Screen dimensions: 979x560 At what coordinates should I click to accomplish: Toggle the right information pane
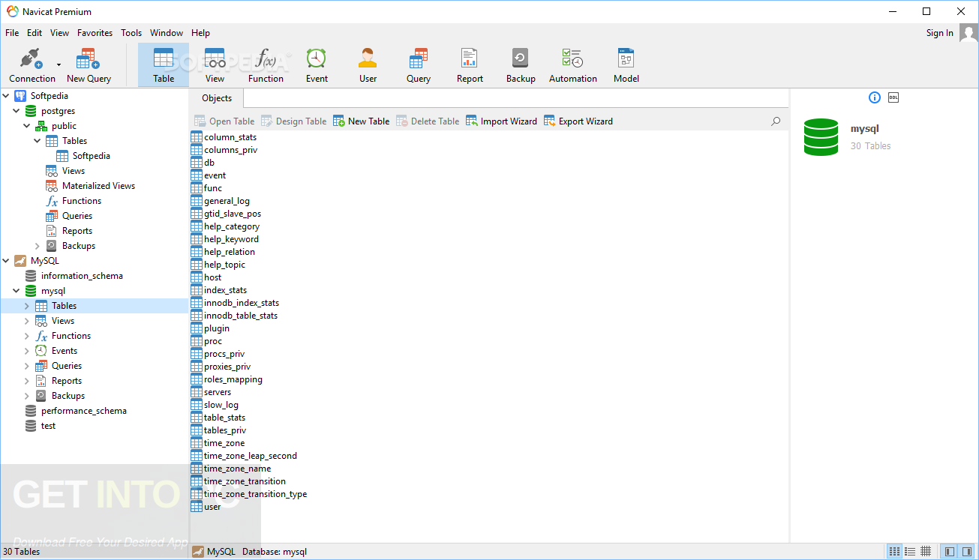pyautogui.click(x=966, y=552)
